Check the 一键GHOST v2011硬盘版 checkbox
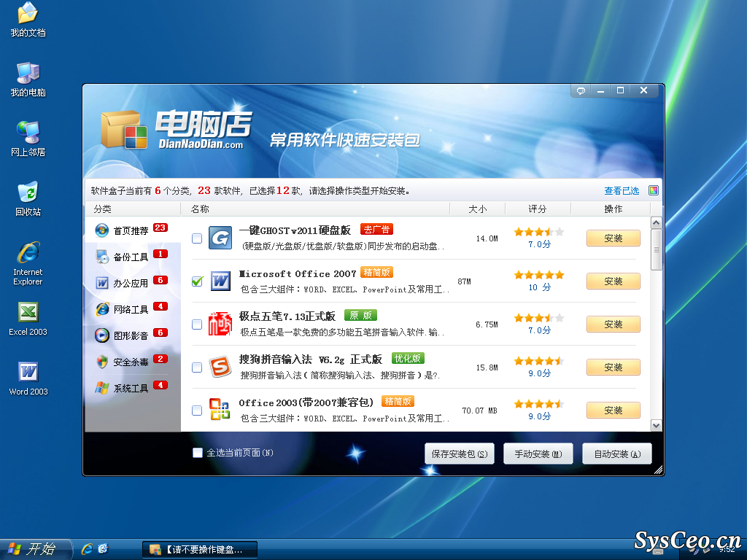747x560 pixels. pos(197,238)
